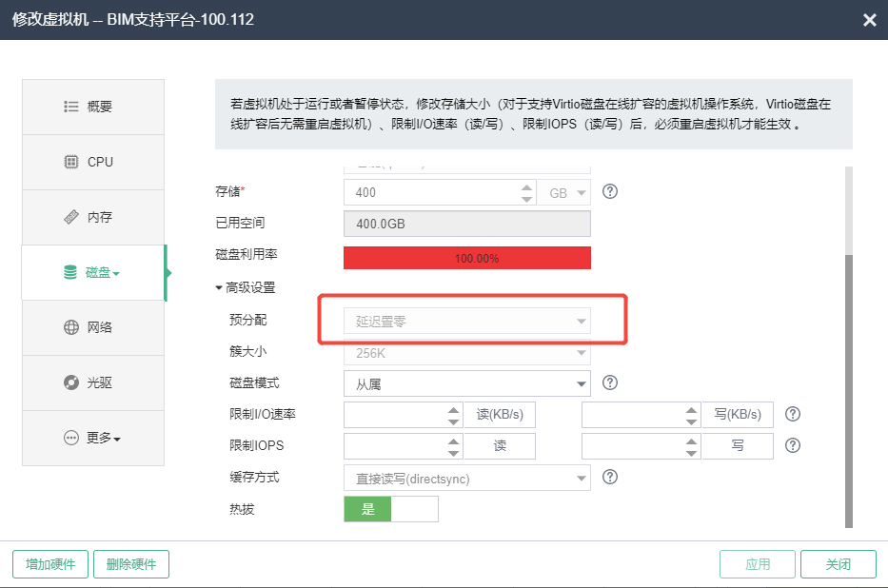The width and height of the screenshot is (888, 588).
Task: Click the CPU chip icon in sidebar
Action: coord(71,162)
